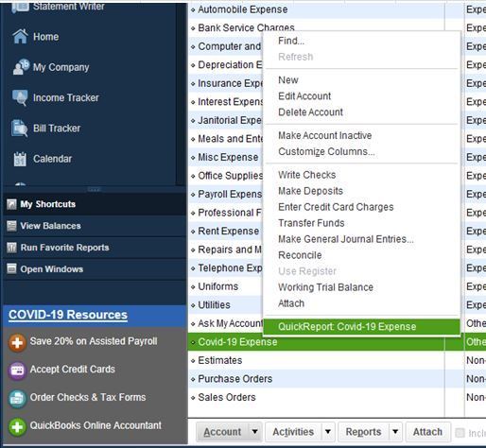Viewport: 486px width, 448px height.
Task: Open the Activities dropdown arrow
Action: pos(328,432)
